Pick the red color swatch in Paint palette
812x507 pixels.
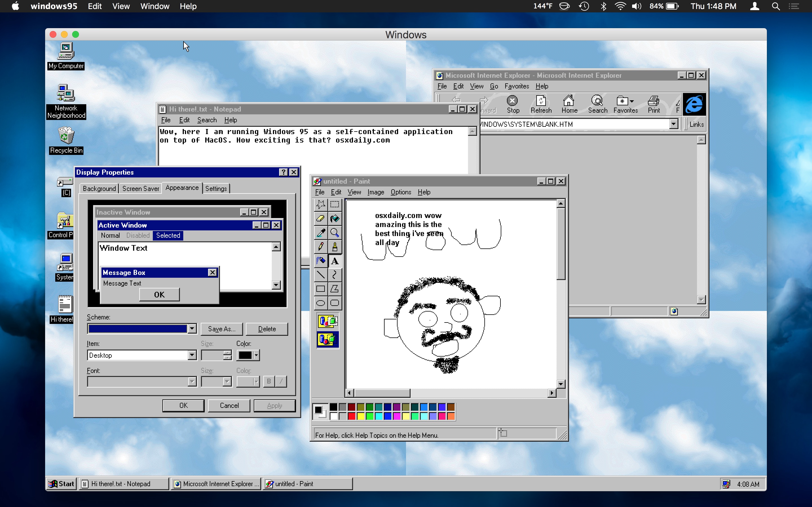[x=351, y=416]
